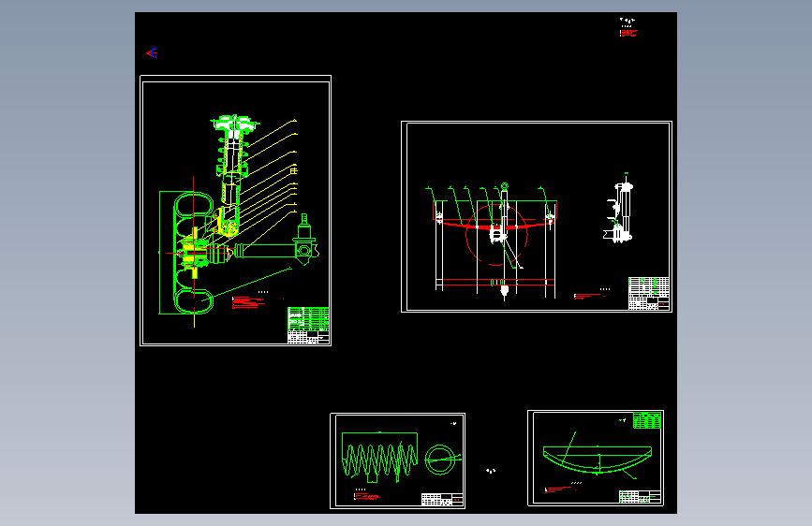The image size is (812, 526).
Task: Click the red circle in the chassis layout
Action: [496, 235]
